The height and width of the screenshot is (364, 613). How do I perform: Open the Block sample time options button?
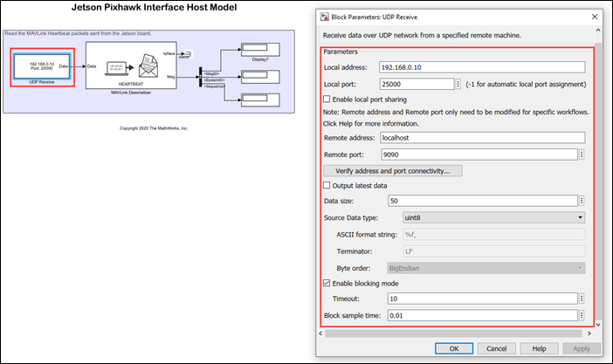[x=582, y=315]
